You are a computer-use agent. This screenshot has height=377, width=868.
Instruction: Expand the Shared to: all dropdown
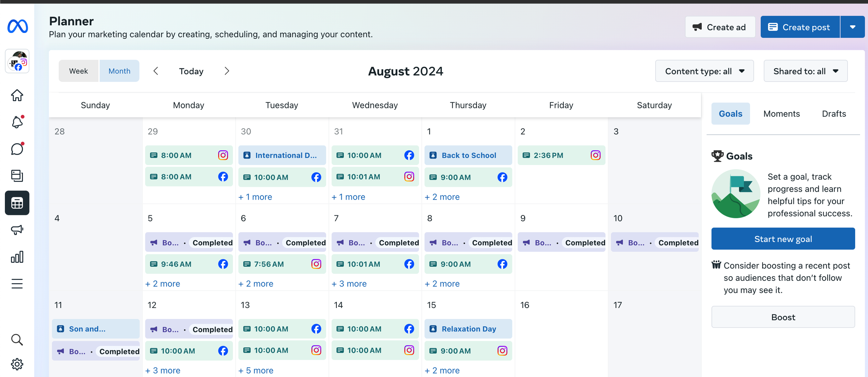(805, 71)
